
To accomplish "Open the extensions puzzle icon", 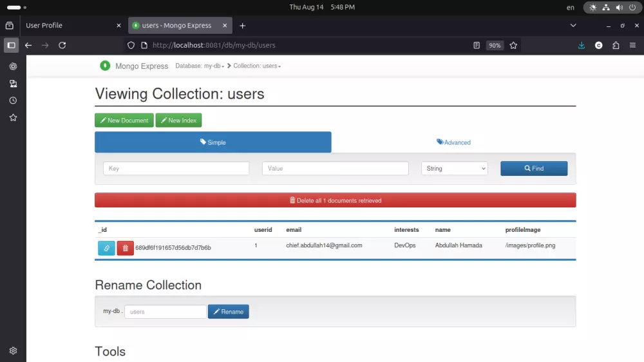I will tap(616, 45).
